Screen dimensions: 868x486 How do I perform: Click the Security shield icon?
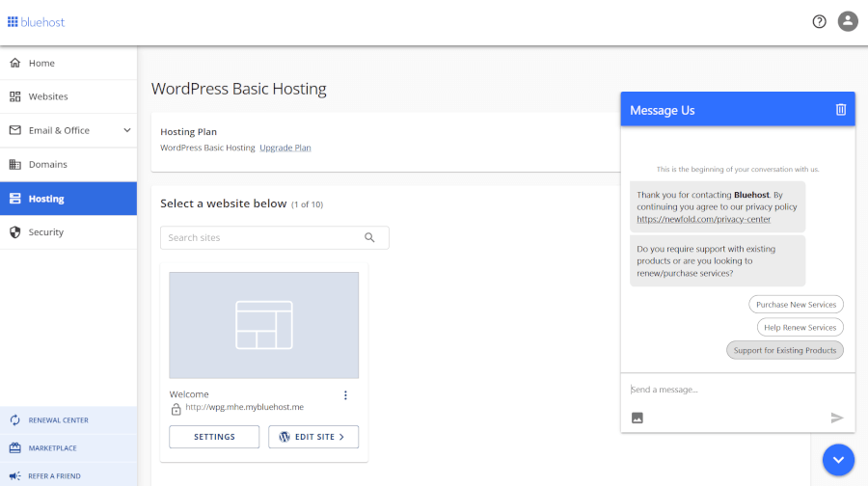tap(14, 232)
